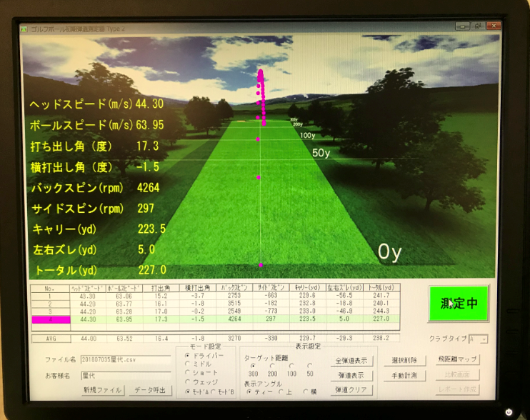Image resolution: width=530 pixels, height=420 pixels.
Task: Set target distance to 300
Action: (253, 366)
